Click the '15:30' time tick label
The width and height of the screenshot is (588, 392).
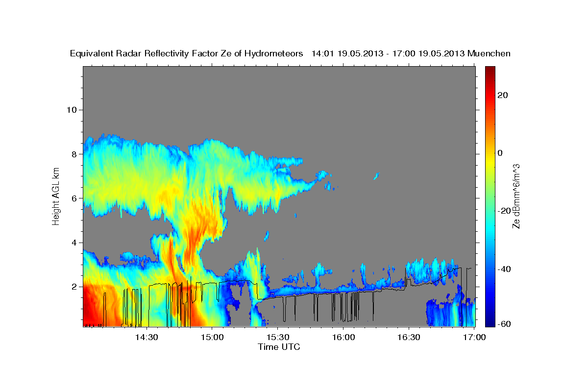[x=278, y=337]
